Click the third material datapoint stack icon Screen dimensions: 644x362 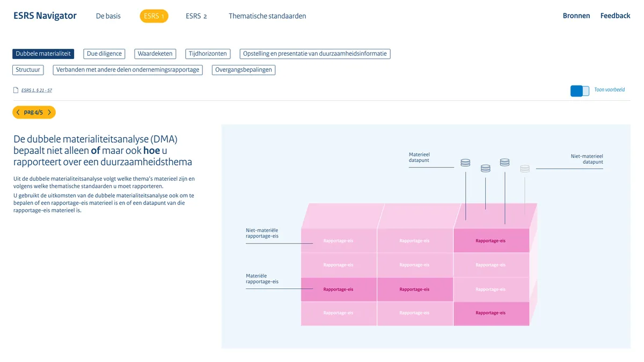[504, 162]
